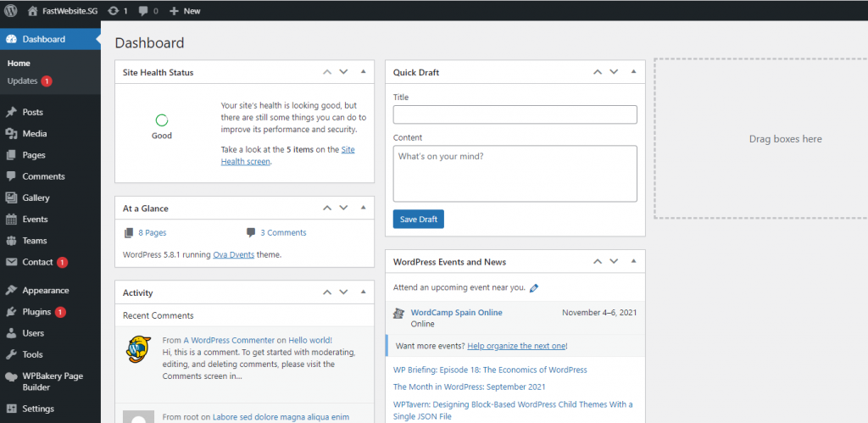Toggle the At a Glance panel
Image resolution: width=868 pixels, height=423 pixels.
tap(363, 208)
